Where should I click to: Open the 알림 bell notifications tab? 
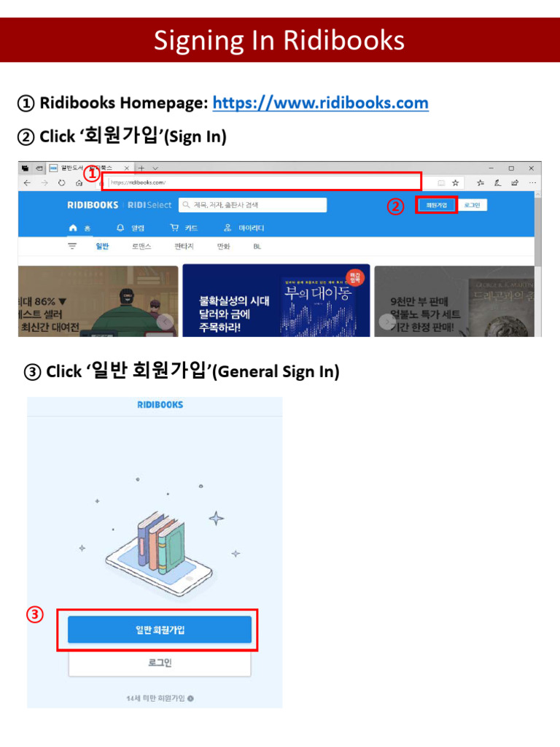tap(131, 228)
